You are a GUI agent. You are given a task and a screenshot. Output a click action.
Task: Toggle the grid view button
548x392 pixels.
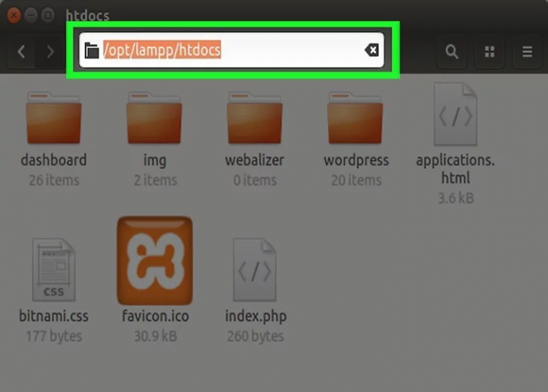(x=490, y=52)
